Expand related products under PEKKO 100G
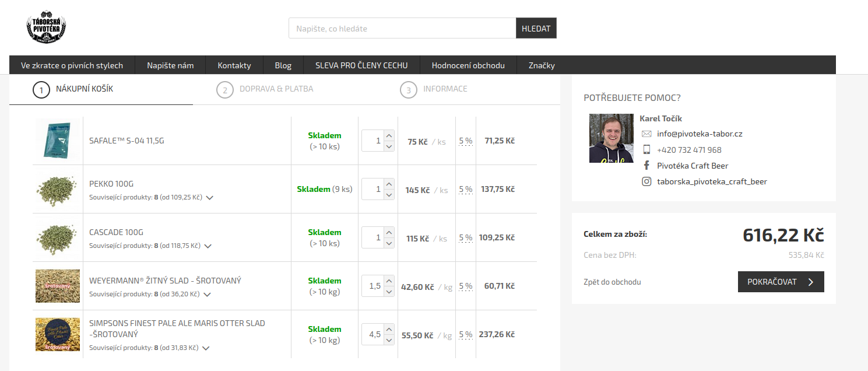The width and height of the screenshot is (868, 371). click(210, 198)
